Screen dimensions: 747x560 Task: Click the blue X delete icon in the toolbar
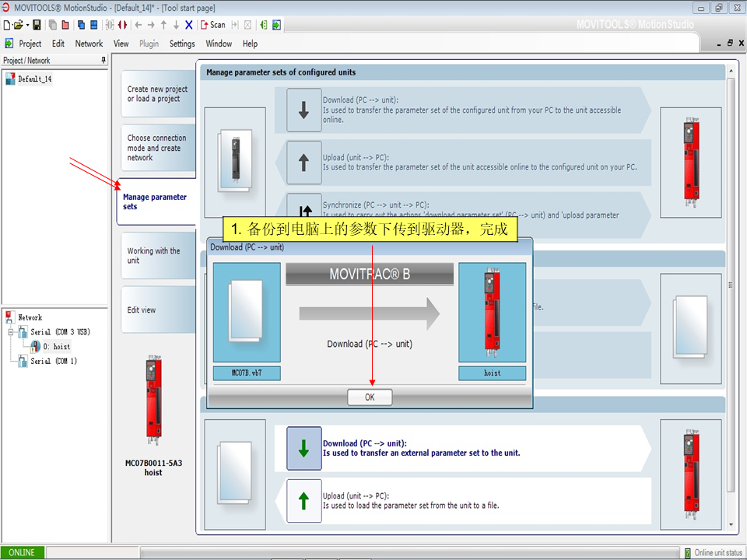(189, 25)
